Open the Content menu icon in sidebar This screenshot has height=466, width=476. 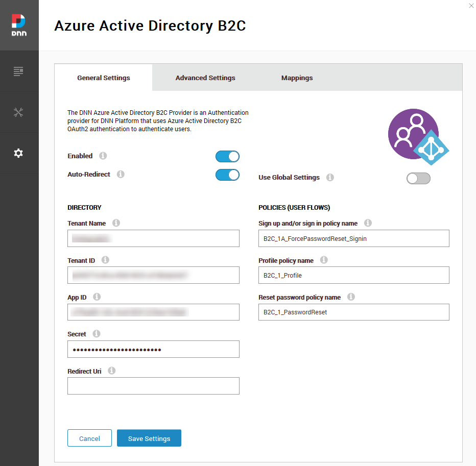point(18,71)
